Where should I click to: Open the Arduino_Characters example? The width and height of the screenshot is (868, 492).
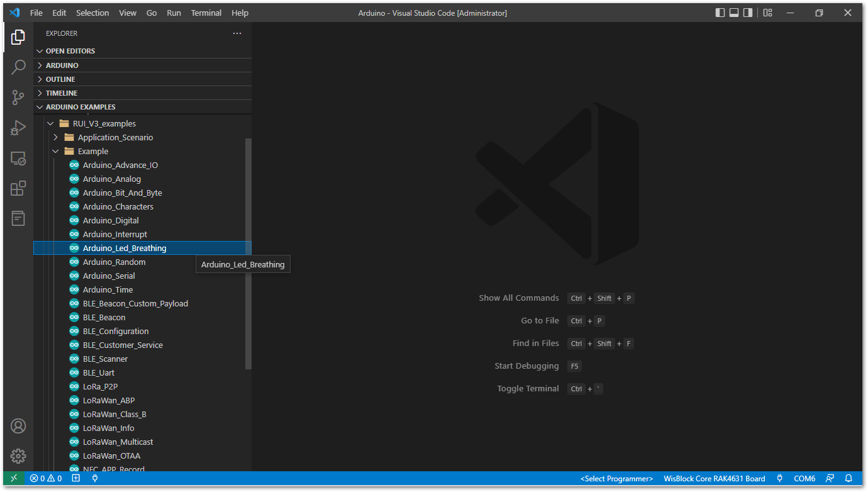142,207
